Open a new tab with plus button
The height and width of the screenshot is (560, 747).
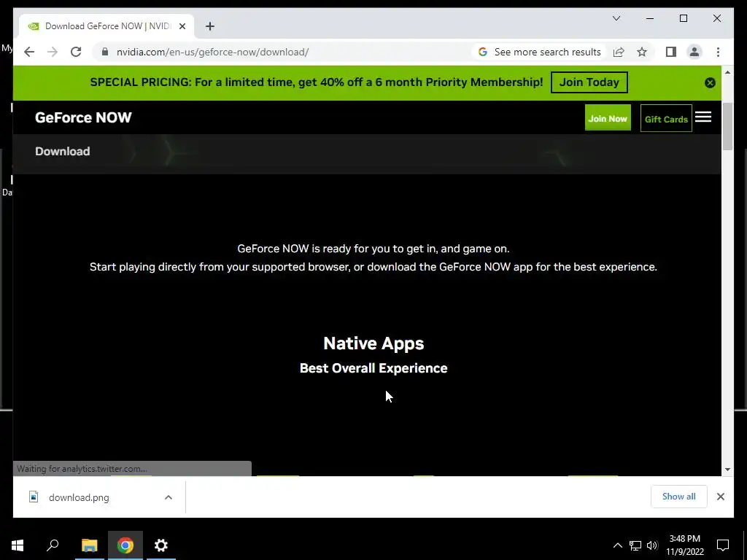pyautogui.click(x=210, y=26)
